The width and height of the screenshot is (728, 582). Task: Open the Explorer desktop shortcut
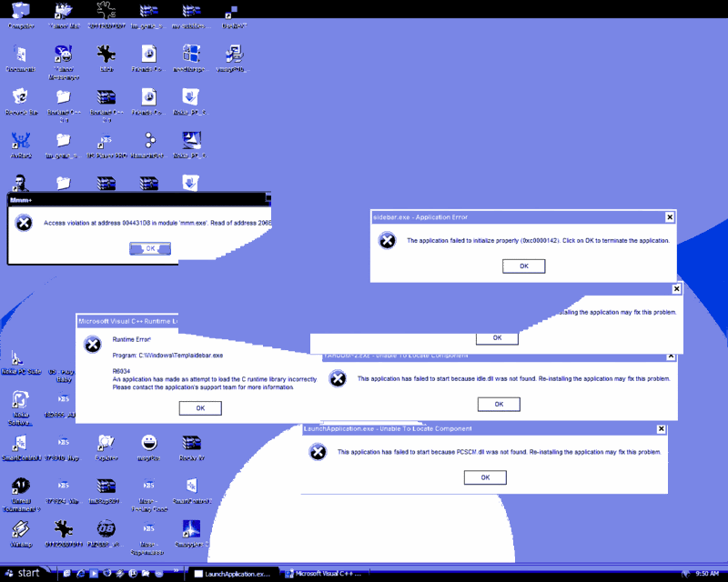106,445
